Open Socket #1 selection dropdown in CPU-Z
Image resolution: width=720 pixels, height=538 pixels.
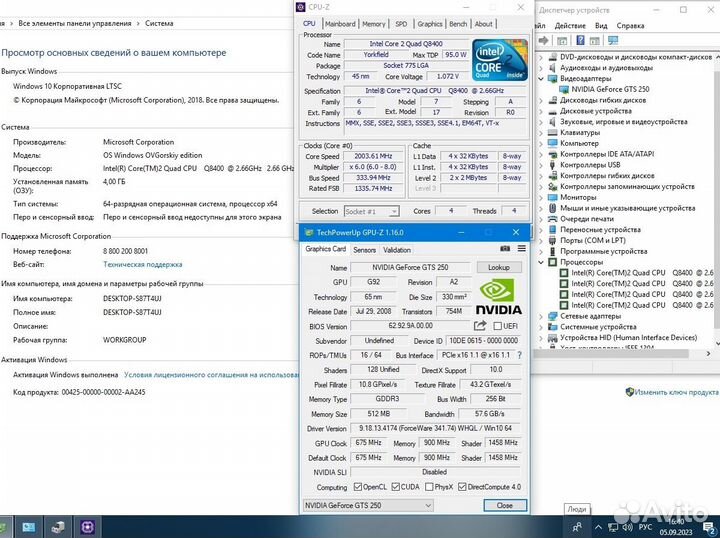(x=371, y=212)
